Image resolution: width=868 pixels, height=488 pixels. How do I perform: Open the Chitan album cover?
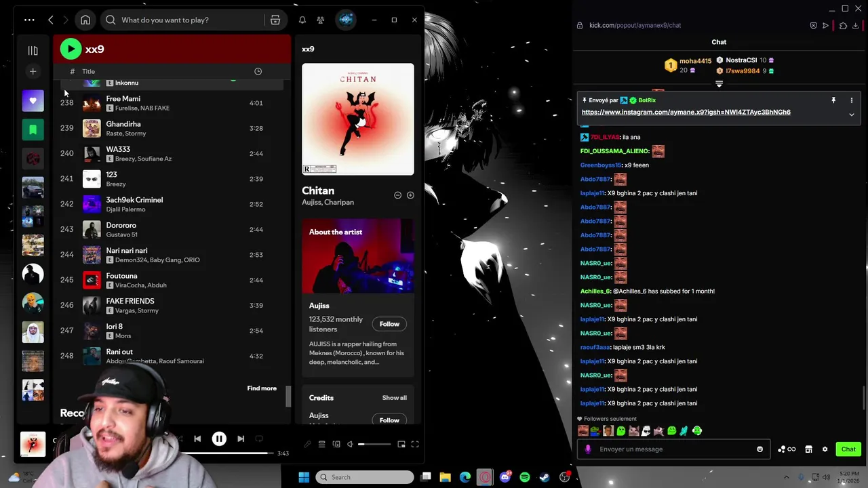pyautogui.click(x=358, y=119)
